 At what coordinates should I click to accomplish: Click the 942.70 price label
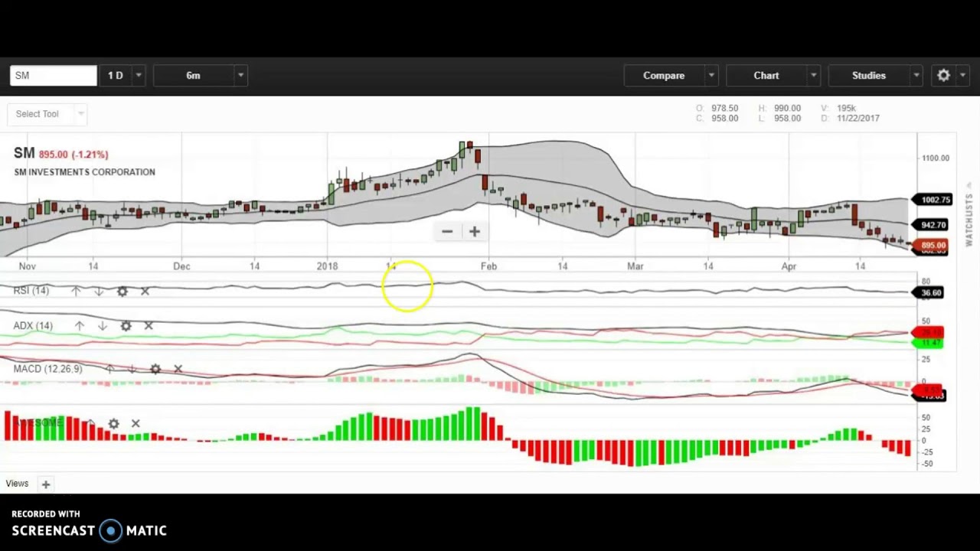932,225
